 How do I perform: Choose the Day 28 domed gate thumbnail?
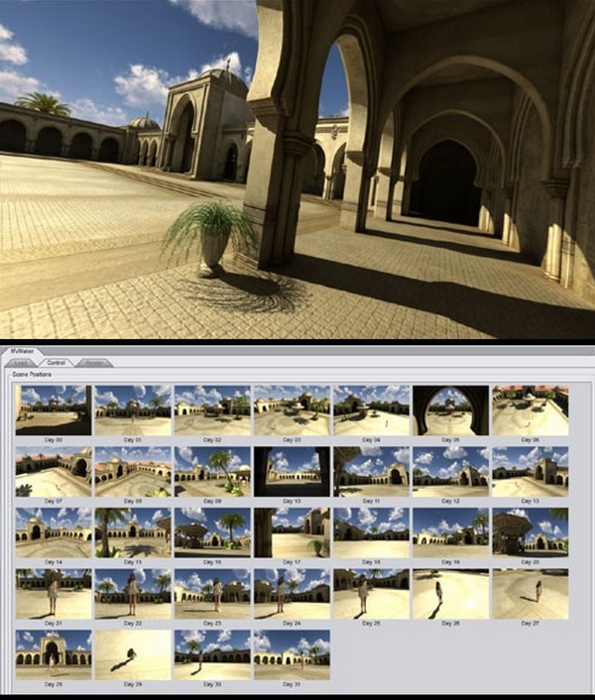tap(53, 653)
